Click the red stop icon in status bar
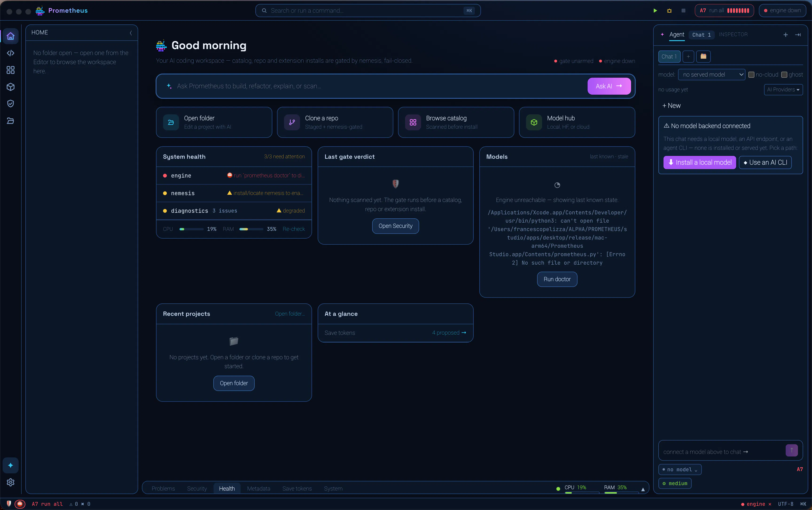The image size is (812, 510). click(20, 504)
